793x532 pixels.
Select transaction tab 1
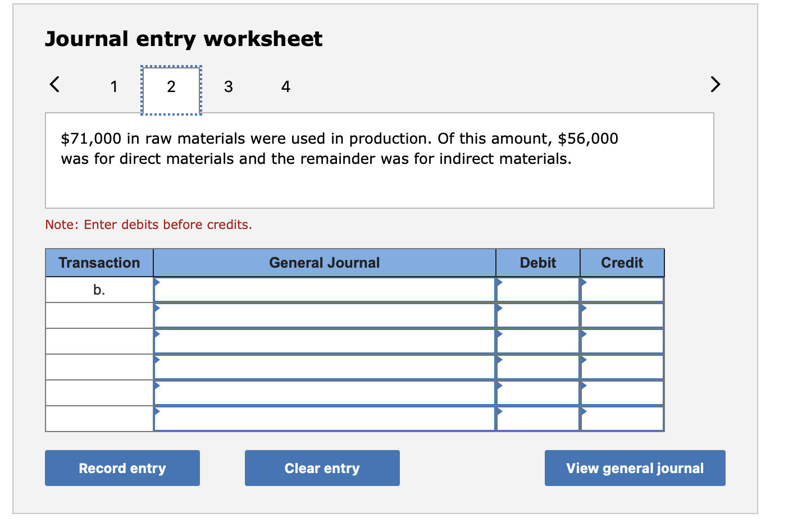tap(114, 86)
